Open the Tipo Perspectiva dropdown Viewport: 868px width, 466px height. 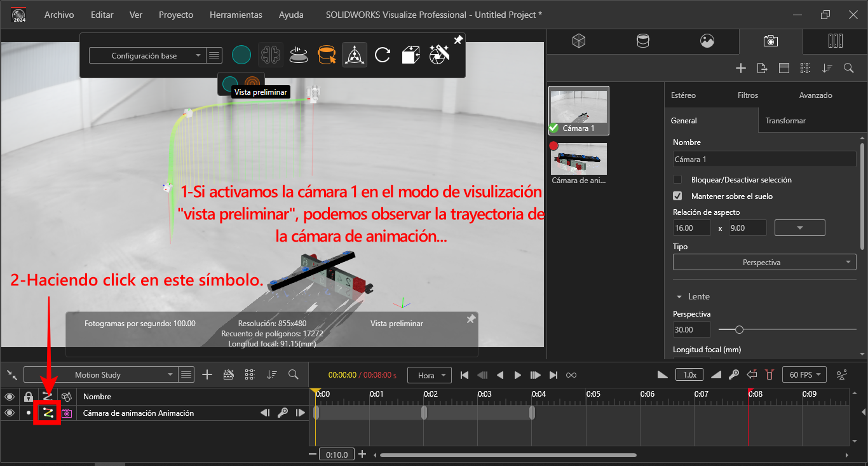764,262
